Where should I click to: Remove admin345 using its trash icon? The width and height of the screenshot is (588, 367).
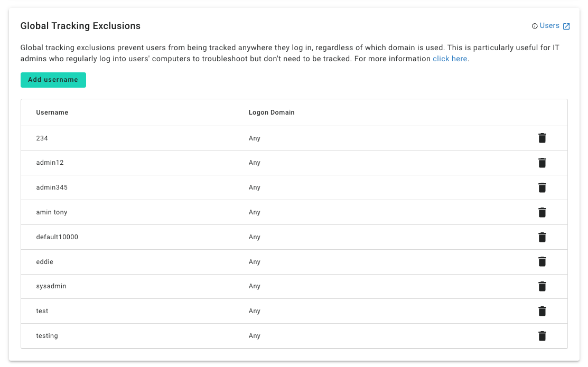(x=542, y=187)
